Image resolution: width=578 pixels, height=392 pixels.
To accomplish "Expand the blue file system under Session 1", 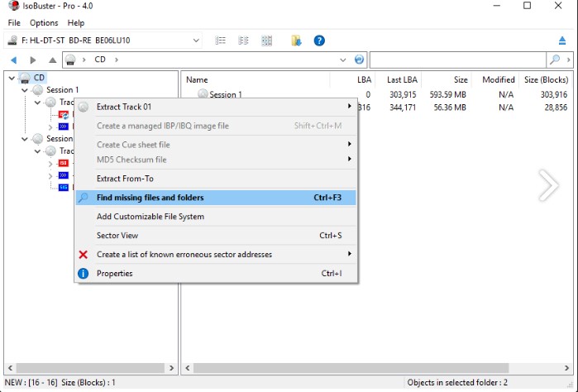I will tap(50, 127).
